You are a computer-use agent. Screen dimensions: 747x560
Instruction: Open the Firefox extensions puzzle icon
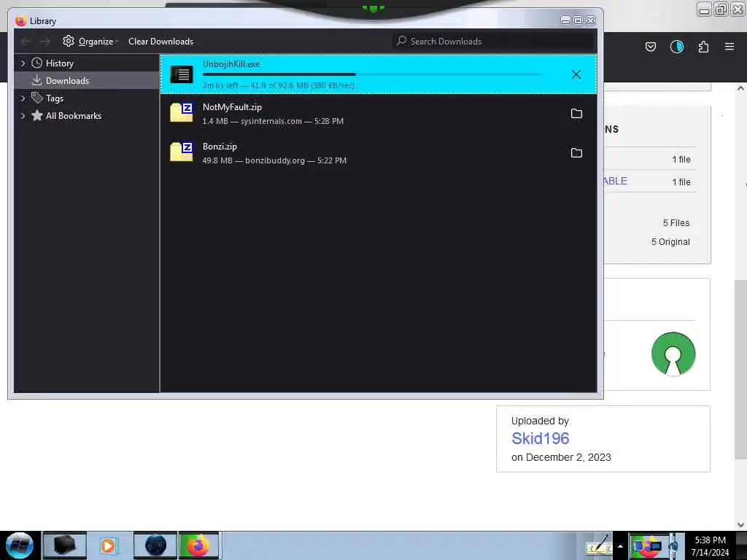coord(703,47)
